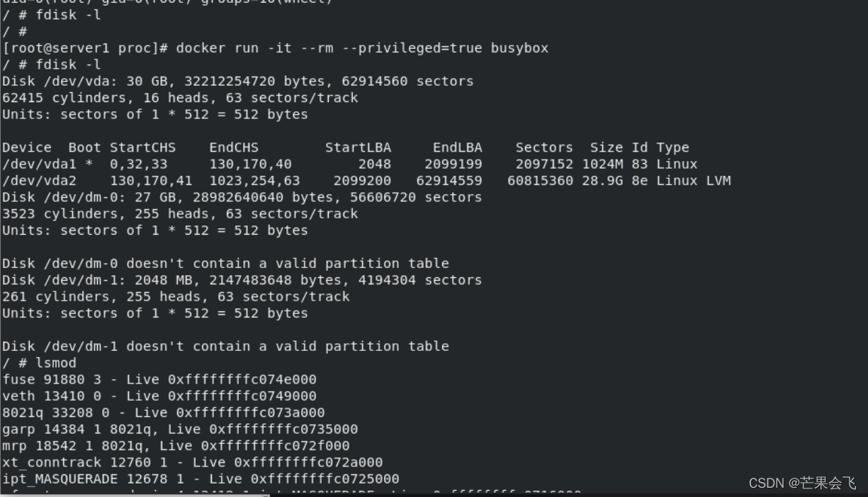Click the fuse module entry

(x=159, y=379)
